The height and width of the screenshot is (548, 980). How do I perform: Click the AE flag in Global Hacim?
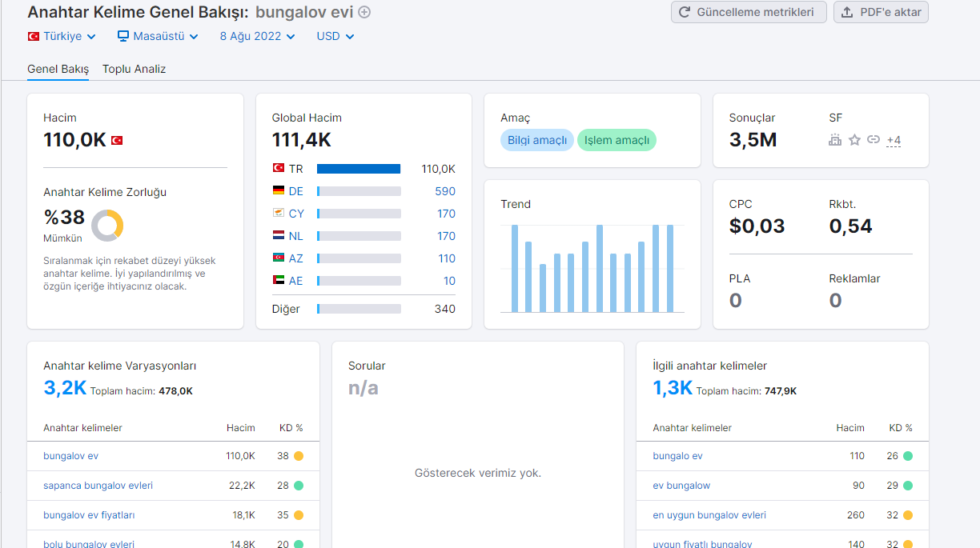(x=279, y=280)
